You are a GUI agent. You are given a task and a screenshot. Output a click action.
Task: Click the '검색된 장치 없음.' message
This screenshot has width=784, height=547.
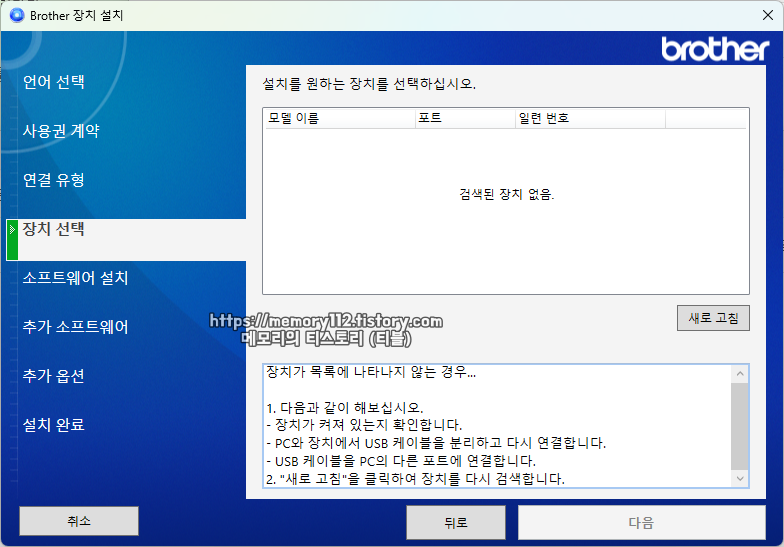[x=506, y=194]
